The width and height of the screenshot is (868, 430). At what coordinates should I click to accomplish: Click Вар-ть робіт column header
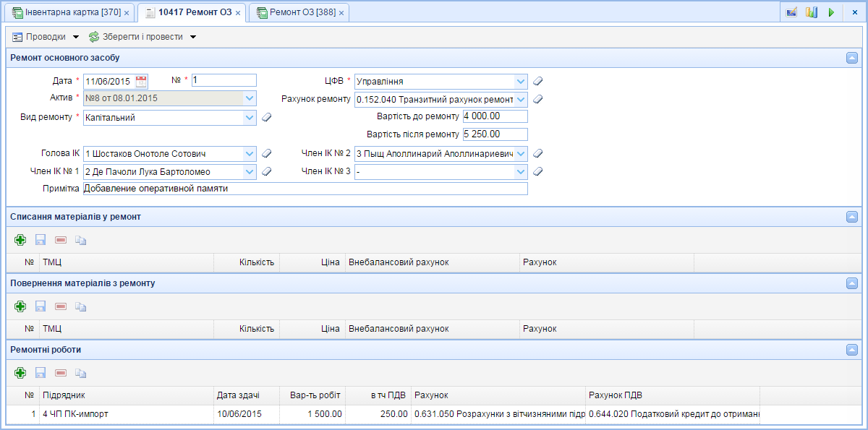[312, 395]
